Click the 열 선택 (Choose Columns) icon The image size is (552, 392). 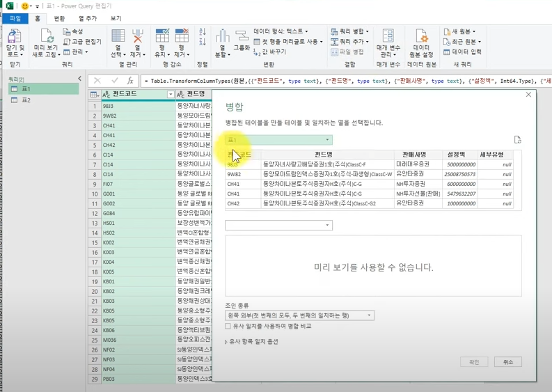click(118, 36)
